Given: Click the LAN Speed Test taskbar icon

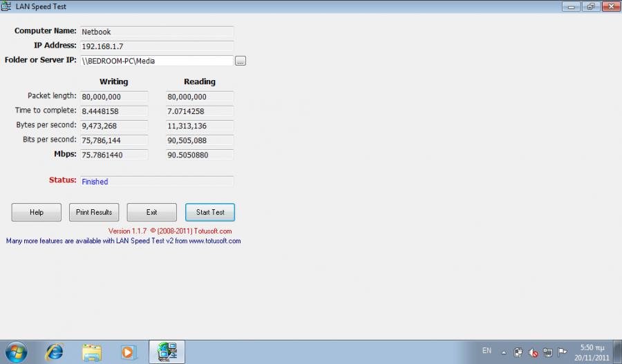Looking at the screenshot, I should tap(167, 352).
